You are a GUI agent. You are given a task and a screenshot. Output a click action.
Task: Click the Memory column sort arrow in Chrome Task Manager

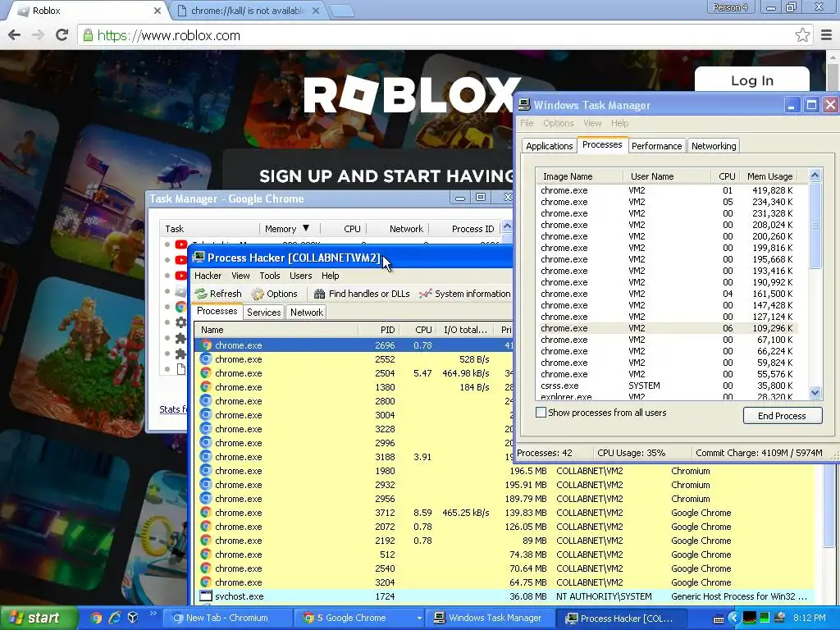coord(306,228)
